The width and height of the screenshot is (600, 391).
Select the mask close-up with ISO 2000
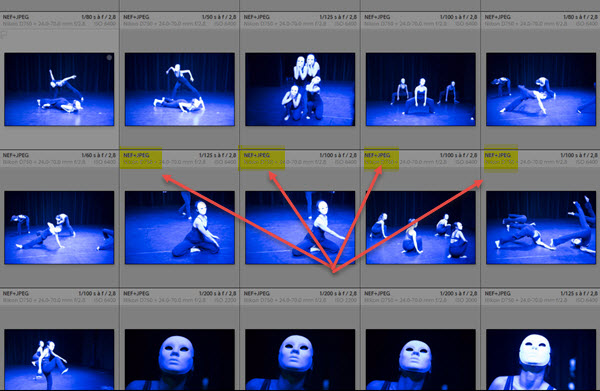(421, 359)
